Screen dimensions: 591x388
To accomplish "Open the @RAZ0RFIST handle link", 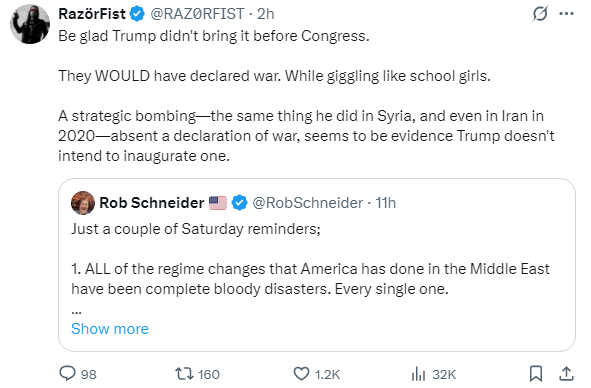I will click(x=197, y=14).
